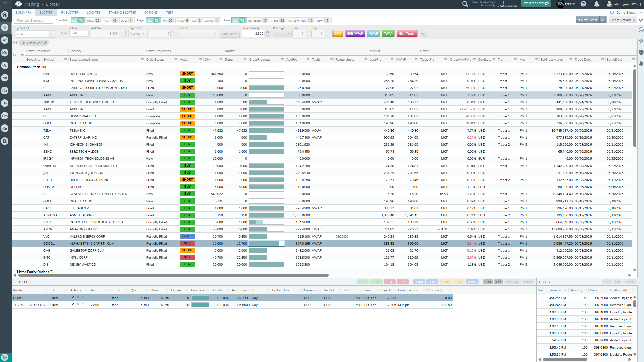Remove the AssetType grouping chip
Image resolution: width=644 pixels, height=362 pixels.
coord(46,43)
